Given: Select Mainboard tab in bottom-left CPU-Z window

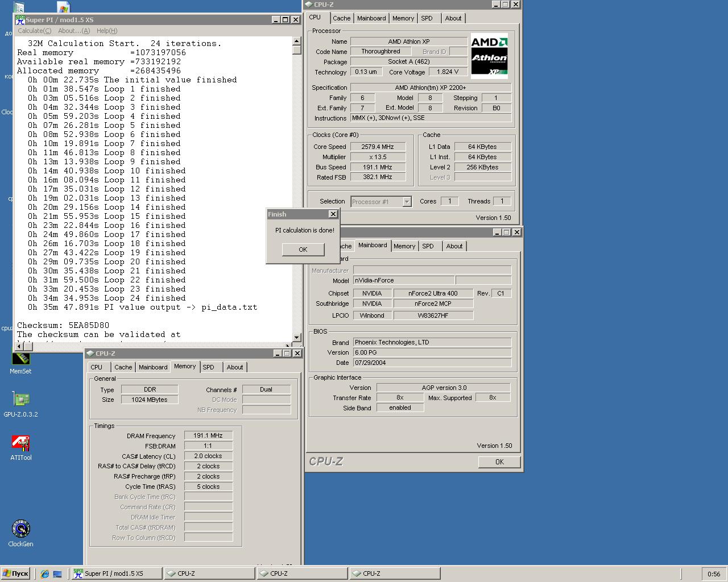Looking at the screenshot, I should pos(153,367).
